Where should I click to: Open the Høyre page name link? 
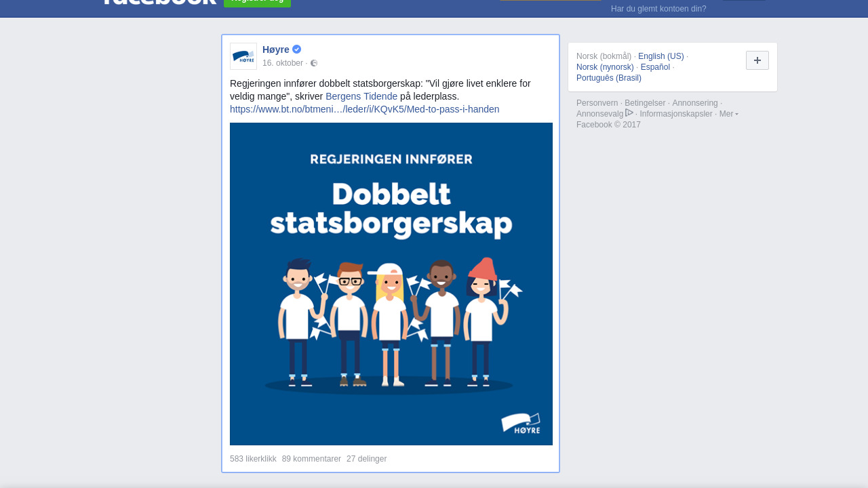(276, 49)
